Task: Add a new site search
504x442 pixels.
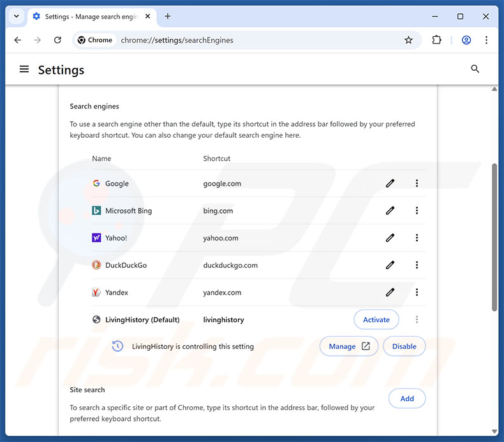Action: [407, 399]
